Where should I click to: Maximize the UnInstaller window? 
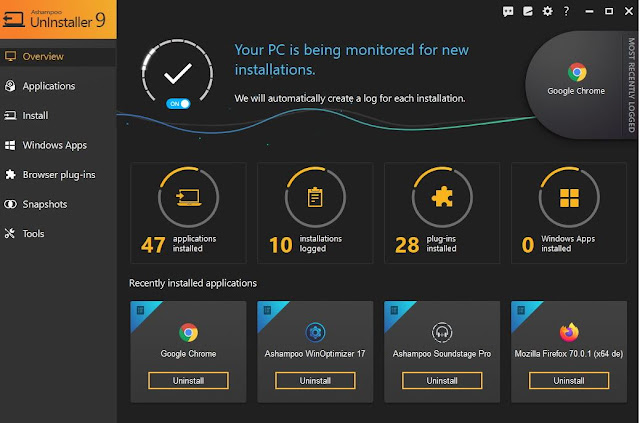609,11
